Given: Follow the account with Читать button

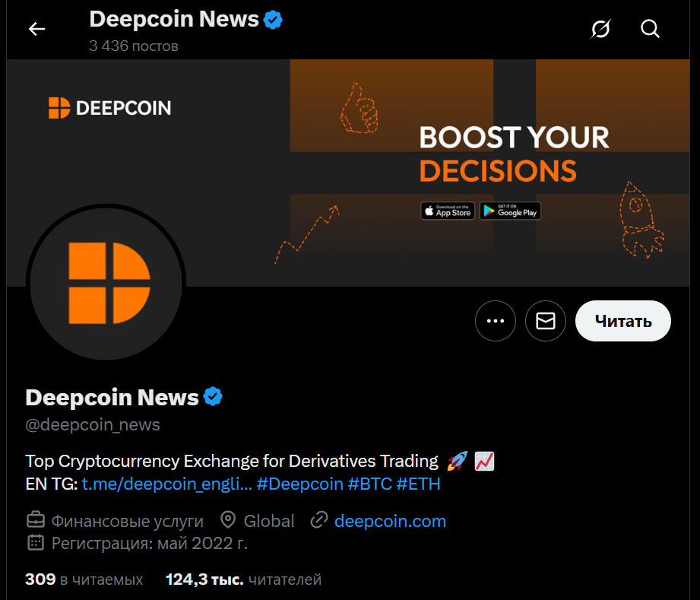Looking at the screenshot, I should point(622,321).
